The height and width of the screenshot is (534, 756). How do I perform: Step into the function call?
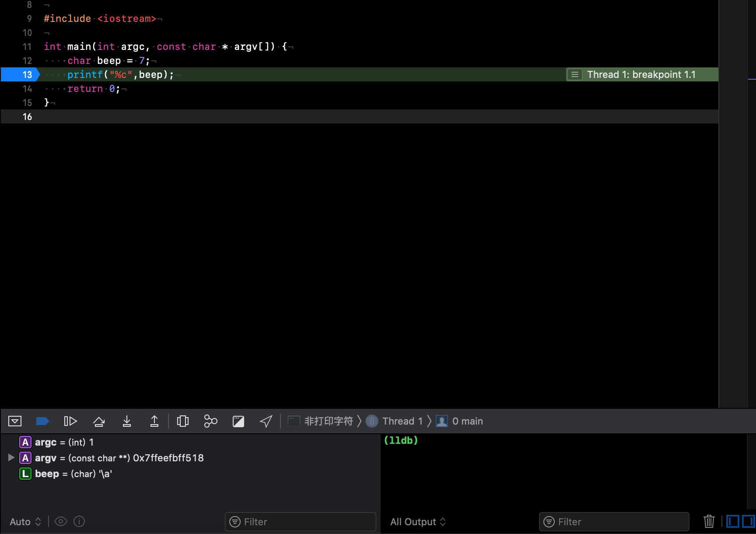127,421
